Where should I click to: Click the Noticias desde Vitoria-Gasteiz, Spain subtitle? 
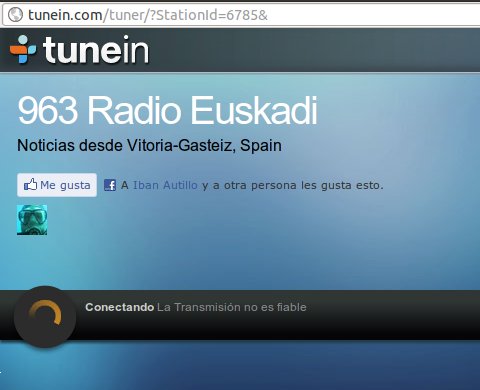[x=149, y=145]
